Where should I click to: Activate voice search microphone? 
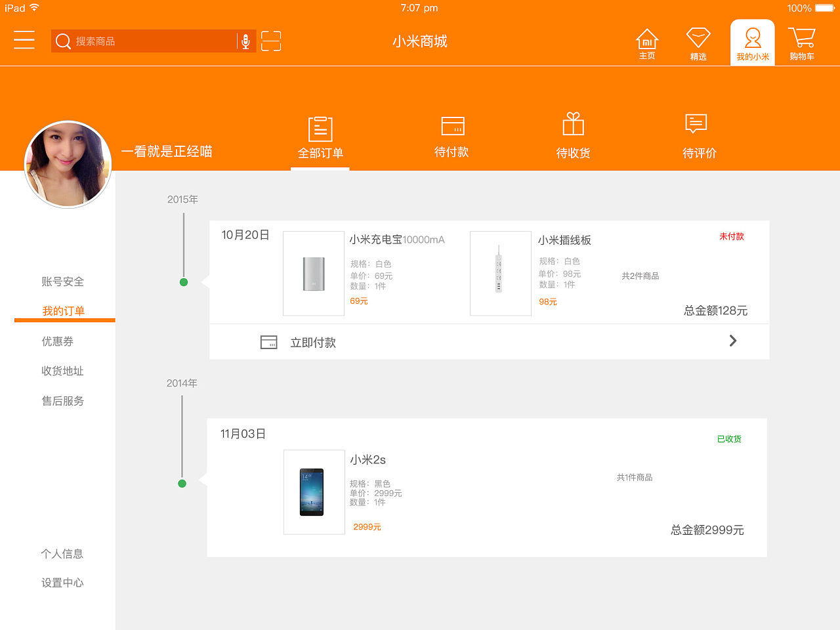point(245,41)
